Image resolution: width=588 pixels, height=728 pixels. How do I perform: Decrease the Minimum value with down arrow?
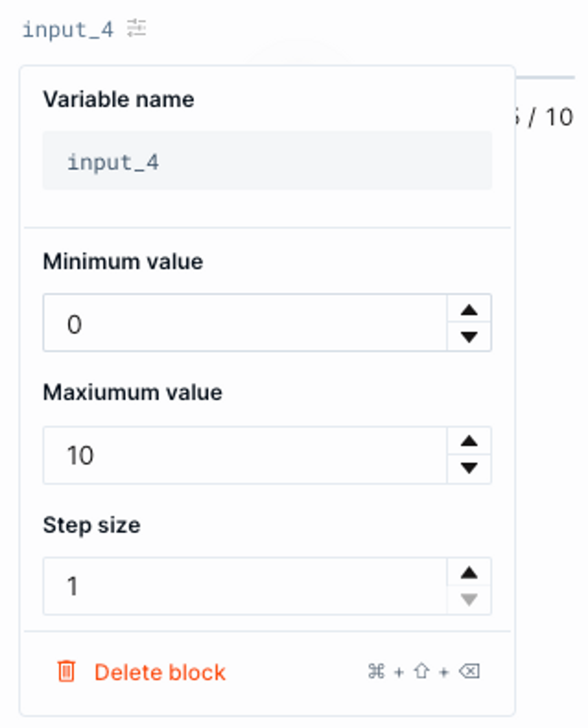pyautogui.click(x=469, y=337)
